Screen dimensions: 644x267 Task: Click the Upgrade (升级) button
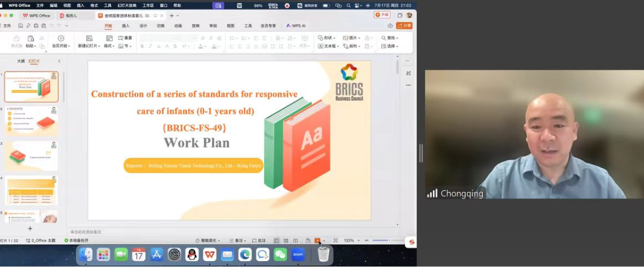click(x=382, y=15)
